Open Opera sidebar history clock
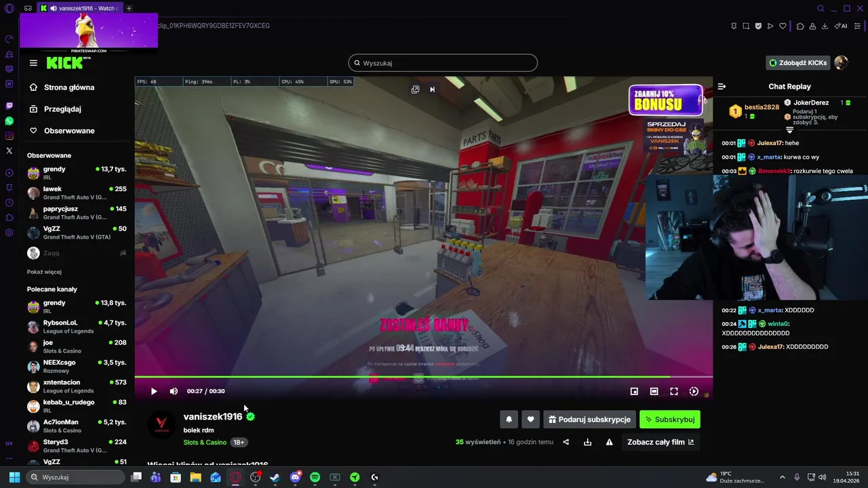The width and height of the screenshot is (868, 488). [x=9, y=203]
